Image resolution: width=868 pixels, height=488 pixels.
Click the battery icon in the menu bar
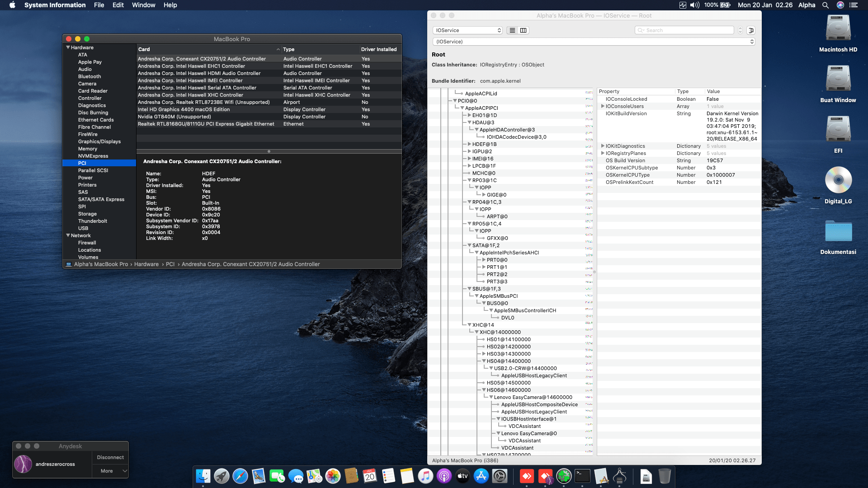725,5
